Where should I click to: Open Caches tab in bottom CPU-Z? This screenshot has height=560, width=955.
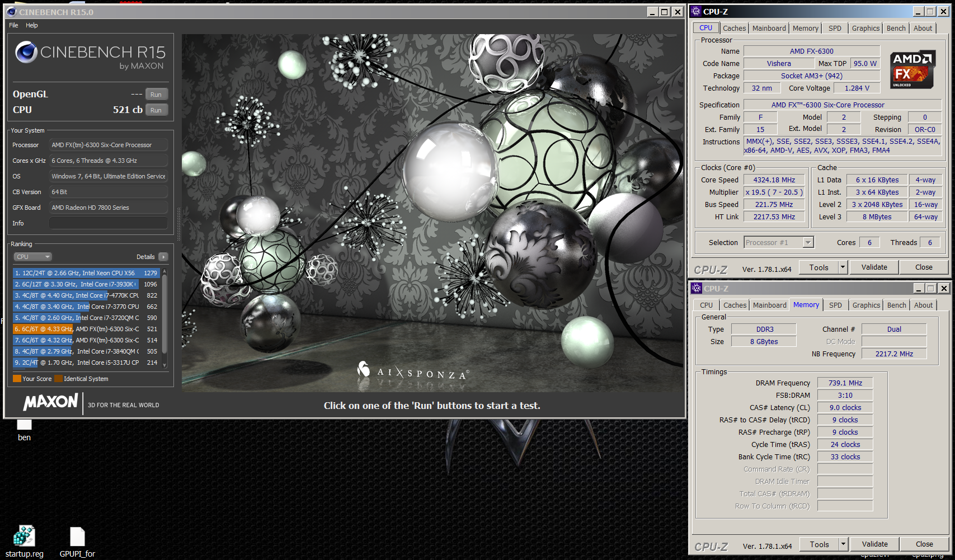coord(735,305)
